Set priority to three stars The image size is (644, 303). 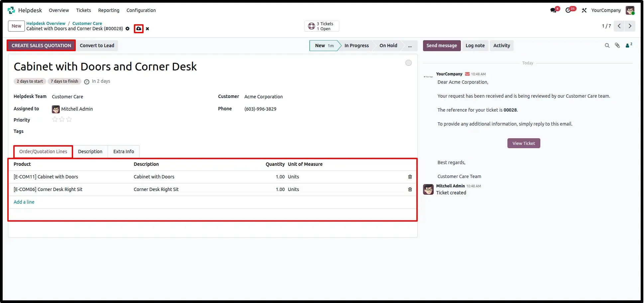coord(69,119)
